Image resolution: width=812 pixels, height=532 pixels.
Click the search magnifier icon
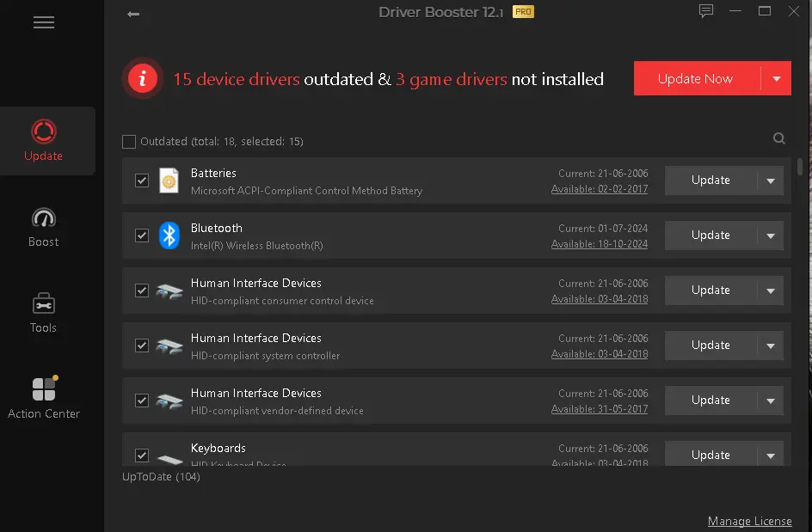[x=778, y=138]
